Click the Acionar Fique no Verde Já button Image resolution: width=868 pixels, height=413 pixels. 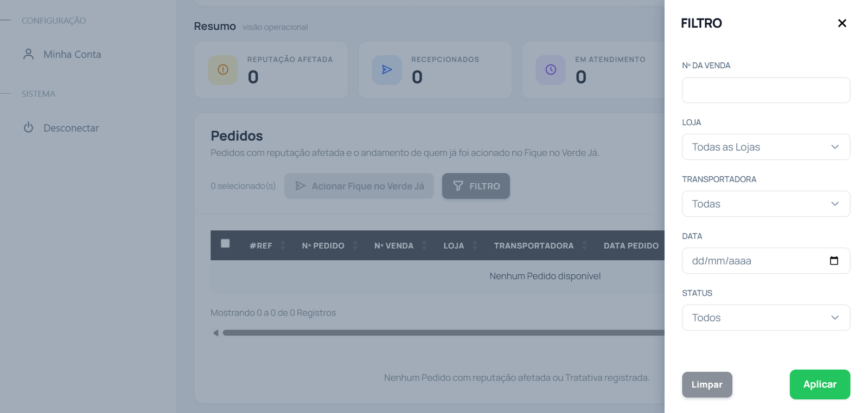tap(359, 186)
